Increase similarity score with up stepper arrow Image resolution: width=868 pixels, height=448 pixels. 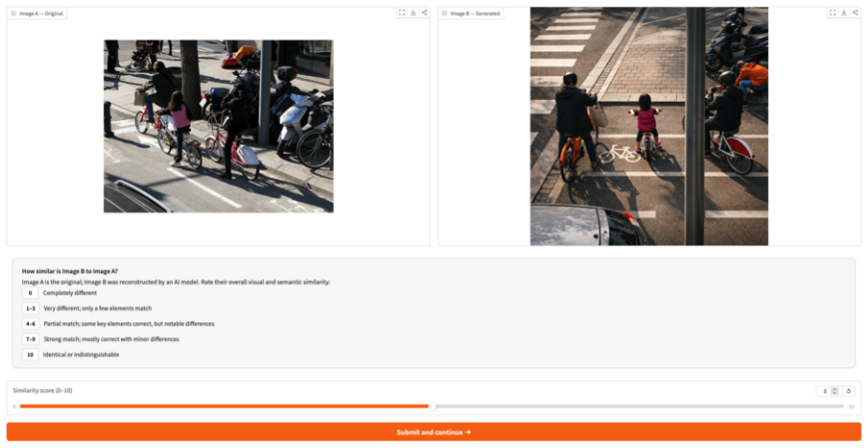(834, 389)
